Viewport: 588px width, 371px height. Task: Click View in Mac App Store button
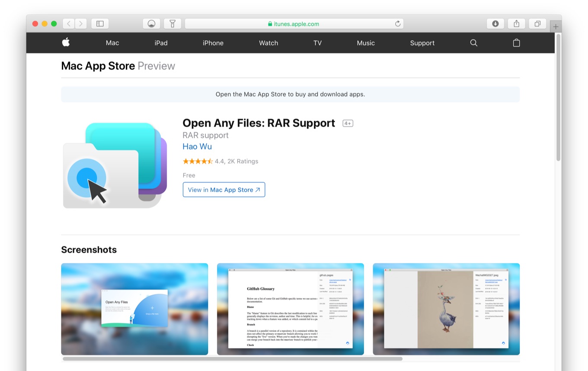pyautogui.click(x=224, y=190)
